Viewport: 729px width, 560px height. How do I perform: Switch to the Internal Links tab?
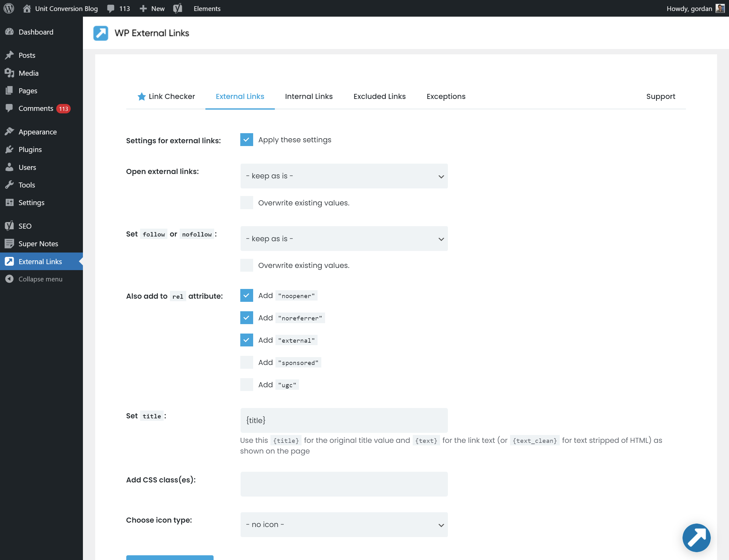coord(308,96)
